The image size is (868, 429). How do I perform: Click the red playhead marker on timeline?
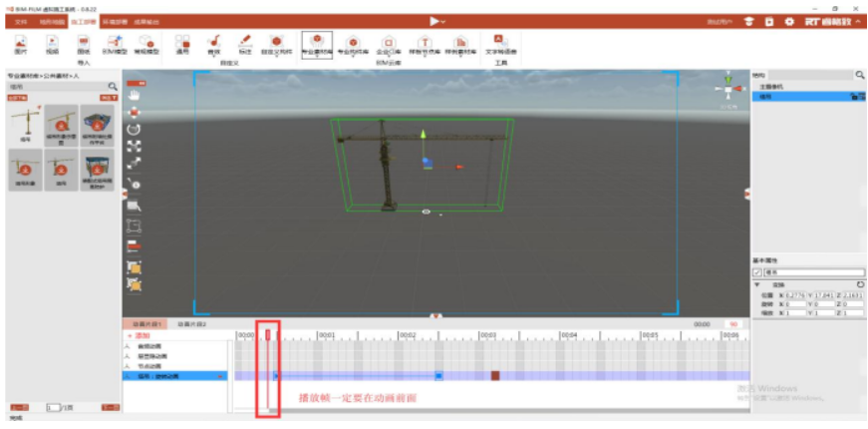pyautogui.click(x=268, y=335)
